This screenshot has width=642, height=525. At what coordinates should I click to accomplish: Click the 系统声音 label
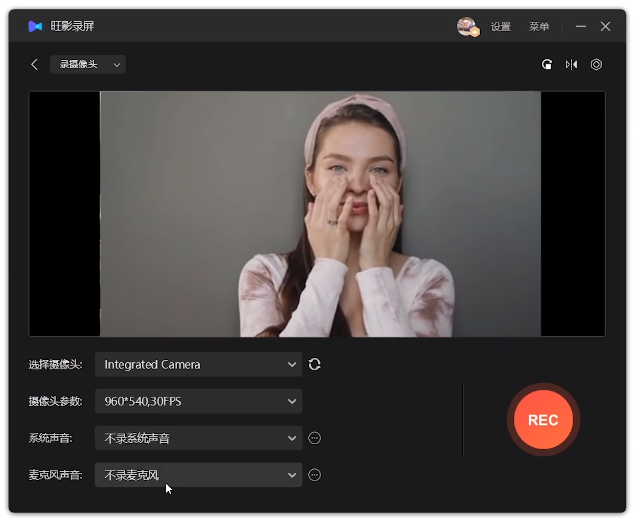[50, 438]
